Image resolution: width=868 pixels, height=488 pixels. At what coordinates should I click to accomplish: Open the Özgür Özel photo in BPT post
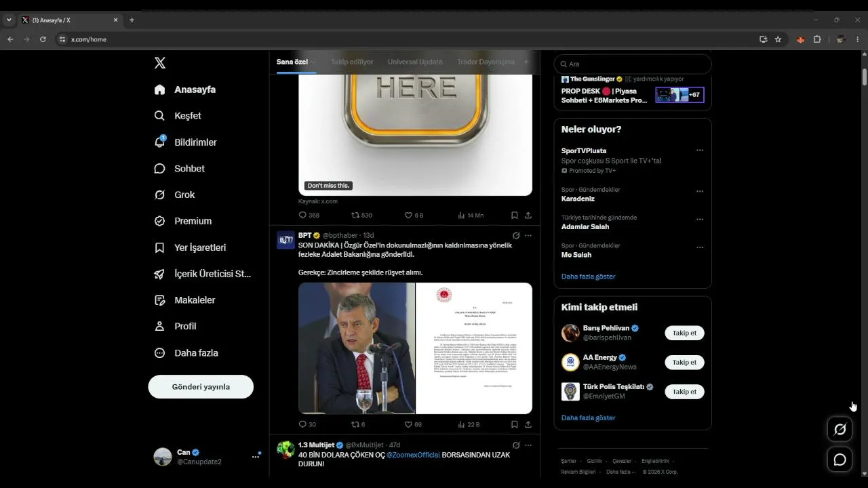(357, 348)
